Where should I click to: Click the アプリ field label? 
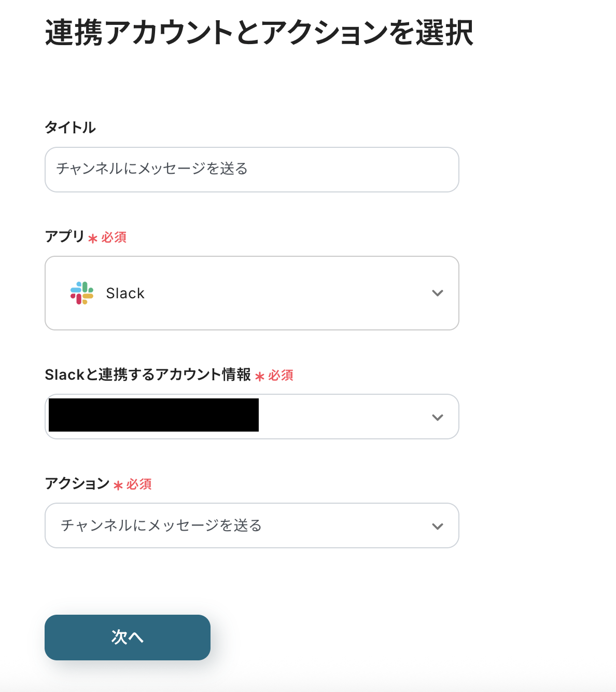64,237
